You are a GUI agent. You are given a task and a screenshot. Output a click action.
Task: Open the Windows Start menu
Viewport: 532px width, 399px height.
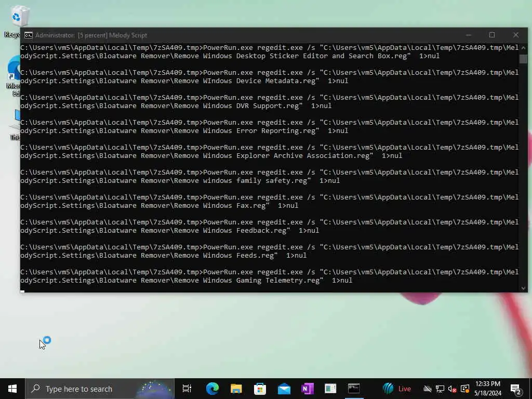(12, 389)
